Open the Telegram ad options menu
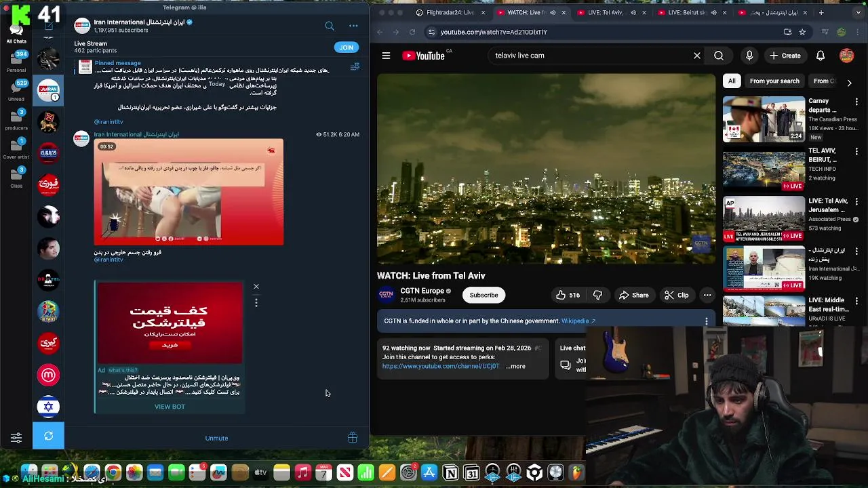 click(x=256, y=303)
